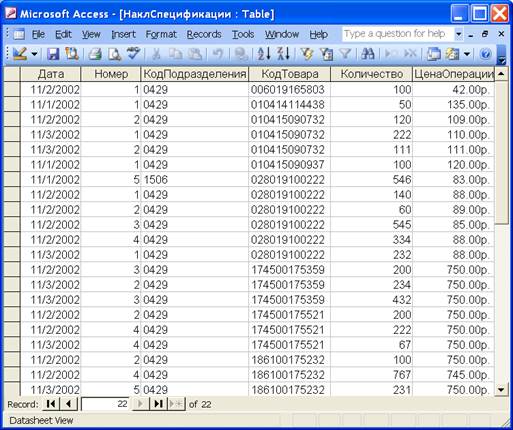Click the vertical scrollbar down arrow
The image size is (513, 430).
tap(501, 389)
